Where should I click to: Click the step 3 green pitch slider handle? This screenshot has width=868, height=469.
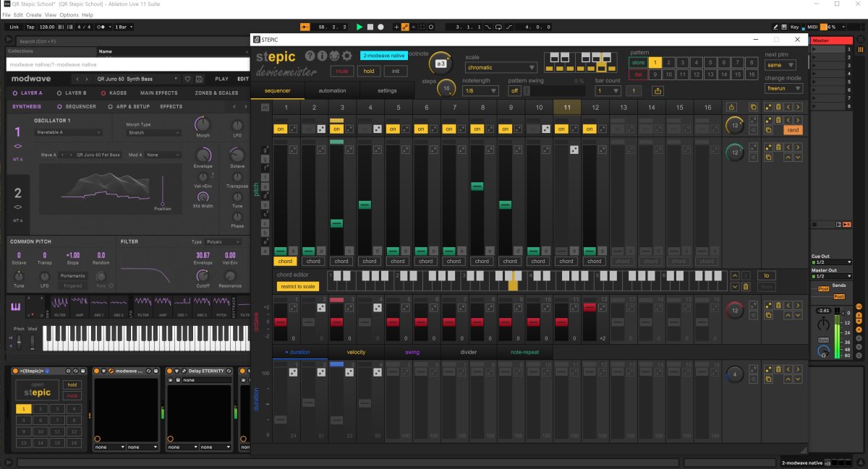337,223
